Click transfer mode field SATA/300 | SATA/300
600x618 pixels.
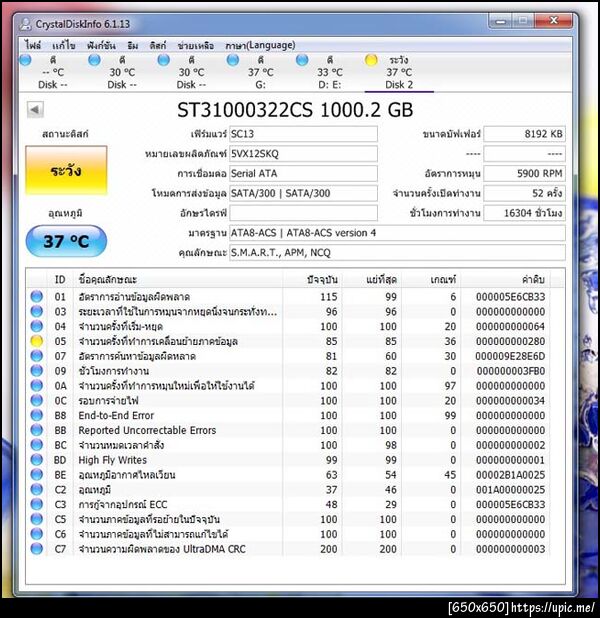(303, 193)
